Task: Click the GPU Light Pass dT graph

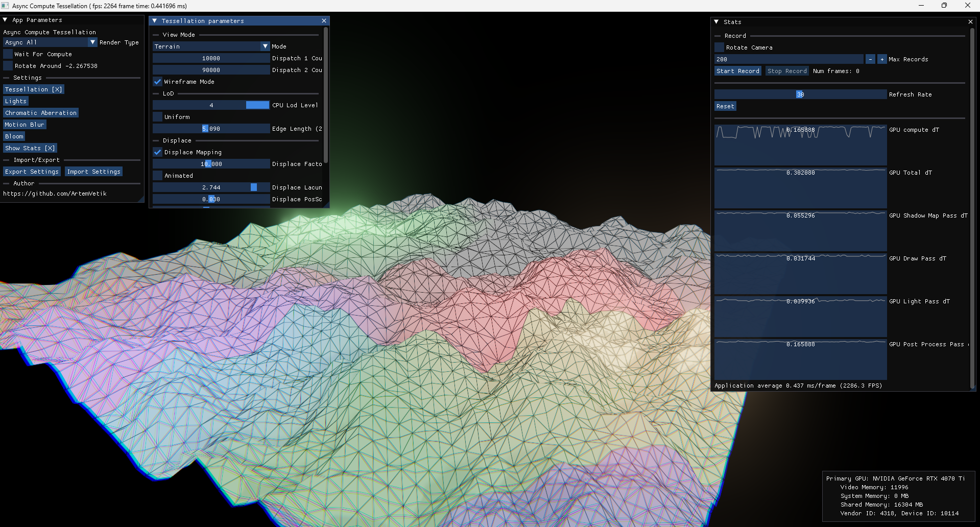Action: [x=800, y=317]
